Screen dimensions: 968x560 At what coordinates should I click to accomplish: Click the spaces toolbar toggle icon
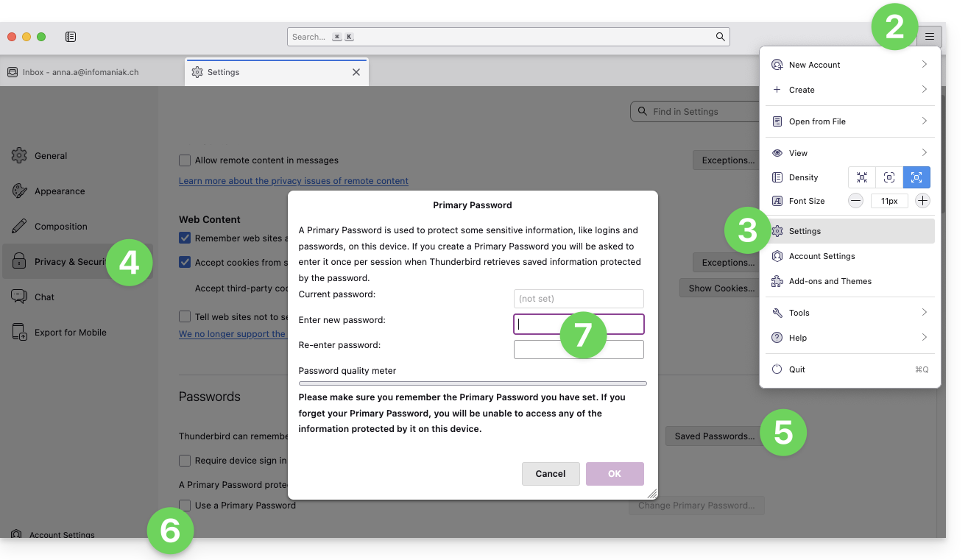click(71, 37)
